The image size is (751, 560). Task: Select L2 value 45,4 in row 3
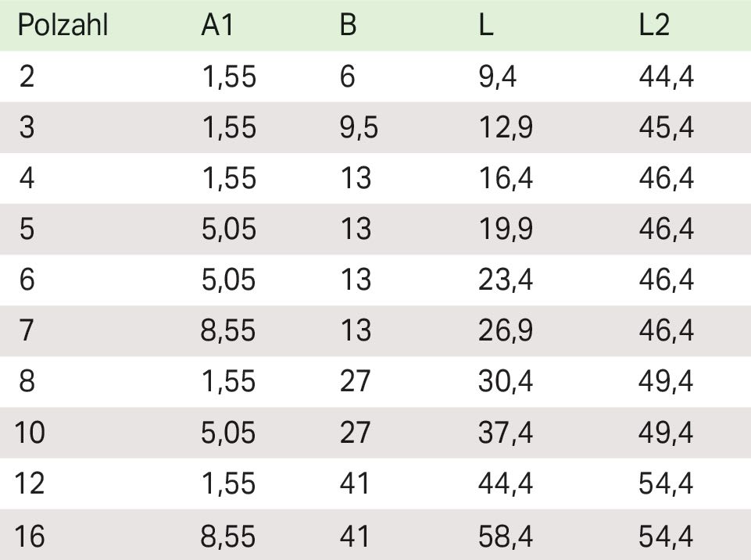(x=666, y=127)
